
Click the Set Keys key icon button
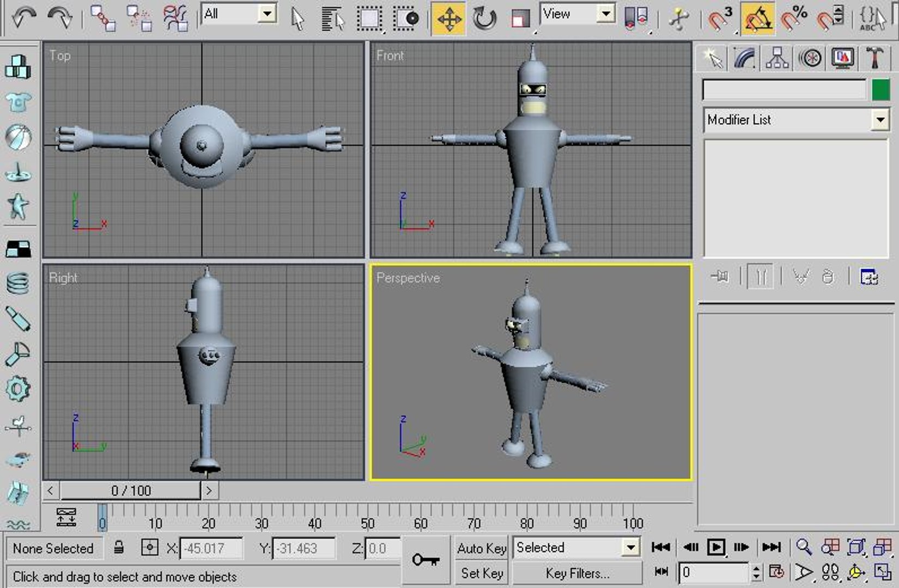point(426,560)
